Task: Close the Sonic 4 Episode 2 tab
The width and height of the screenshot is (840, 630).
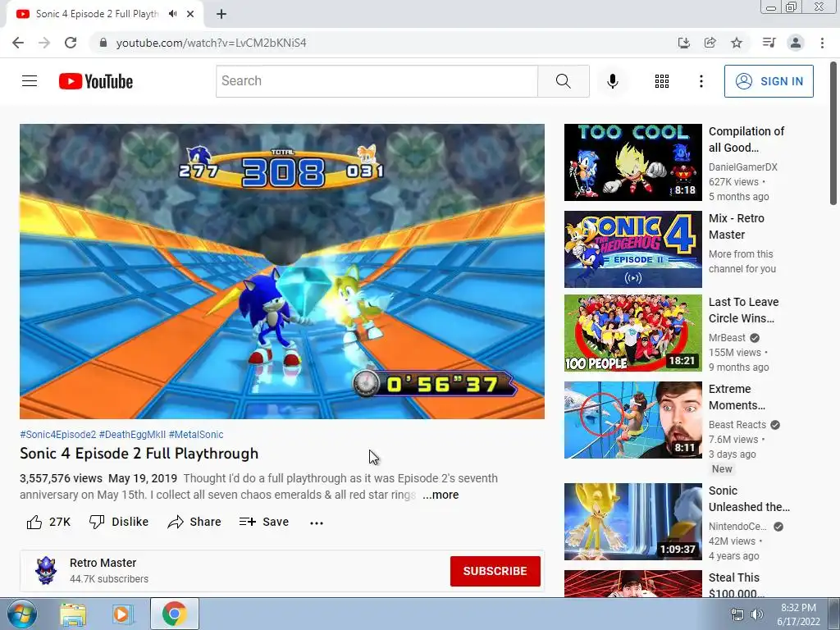Action: [x=190, y=15]
